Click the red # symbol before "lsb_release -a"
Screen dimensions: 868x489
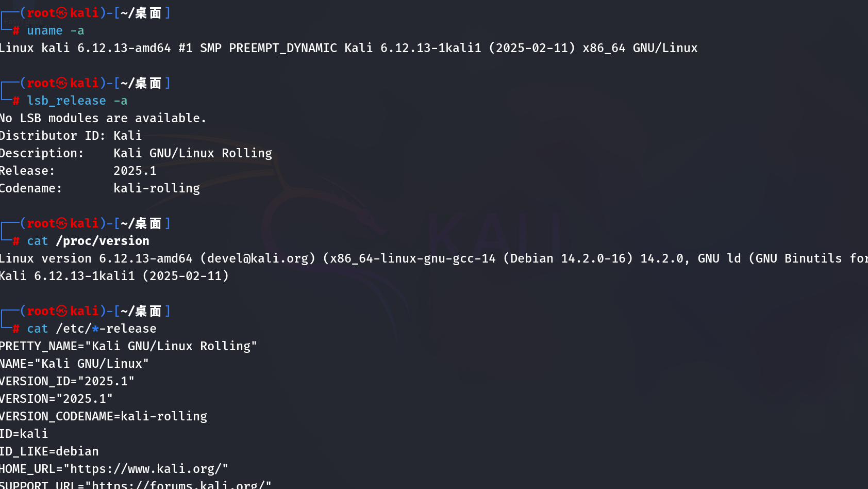point(16,101)
